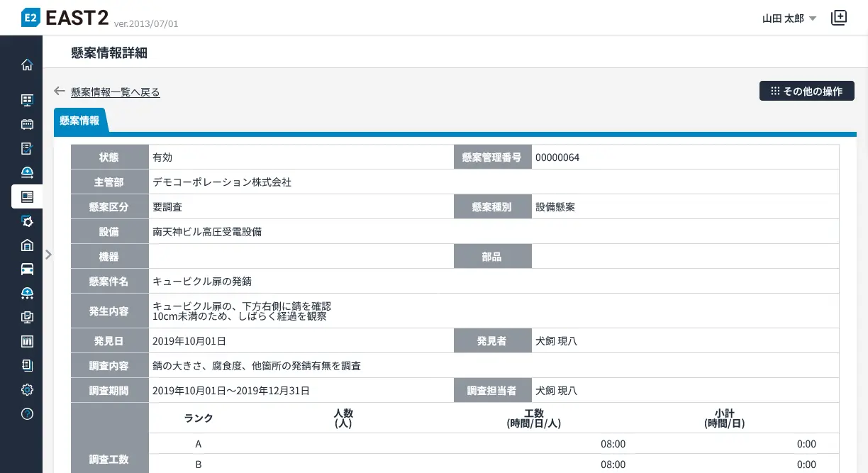Open the 山田 太郎 user dropdown
The width and height of the screenshot is (868, 473).
789,18
